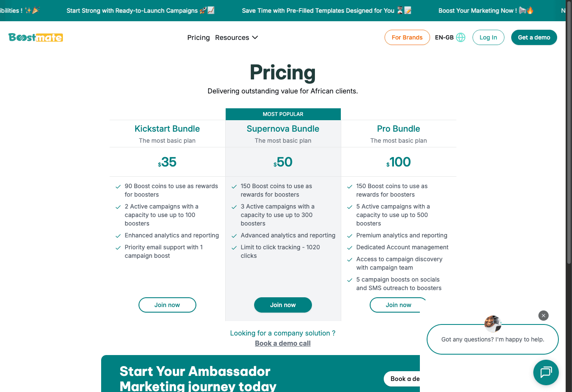Click the Boostmate logo

(35, 37)
